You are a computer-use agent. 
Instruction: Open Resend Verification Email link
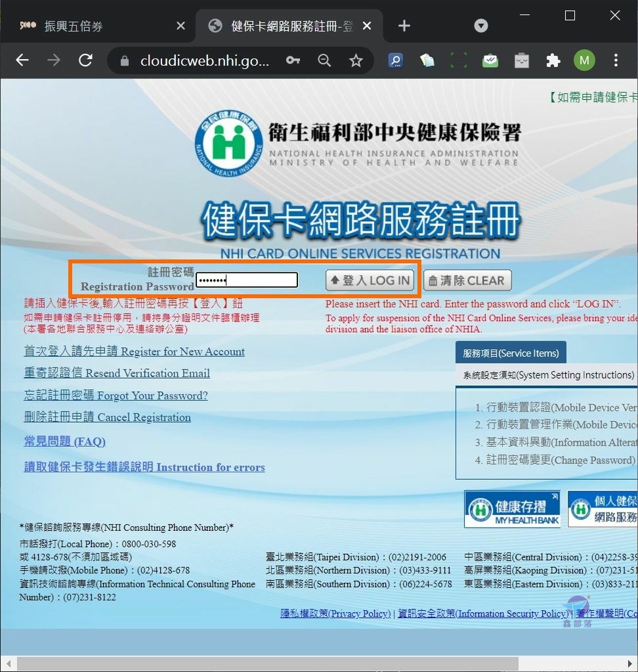click(x=117, y=373)
